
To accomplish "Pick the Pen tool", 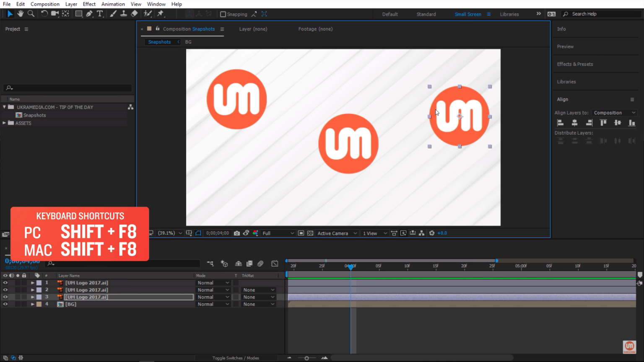I will click(x=89, y=14).
